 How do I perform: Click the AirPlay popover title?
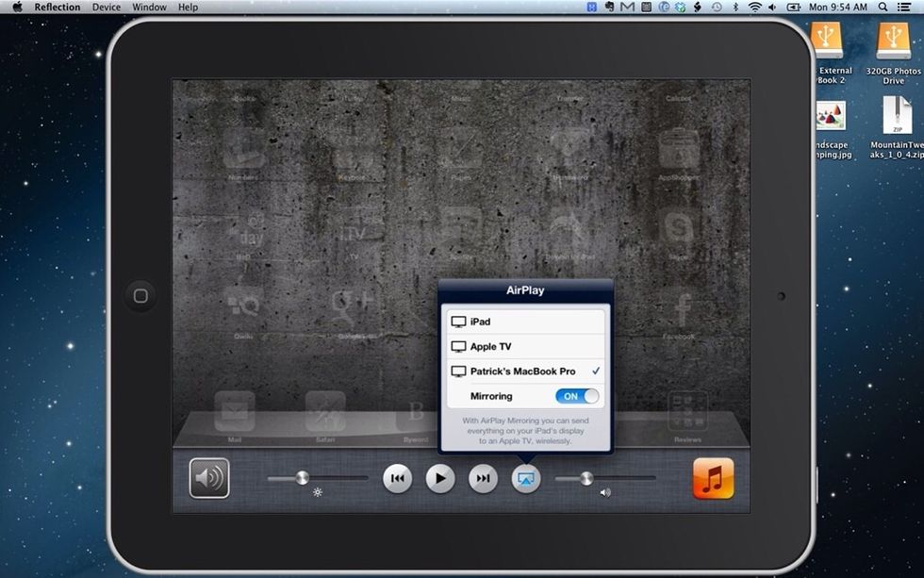pos(525,290)
